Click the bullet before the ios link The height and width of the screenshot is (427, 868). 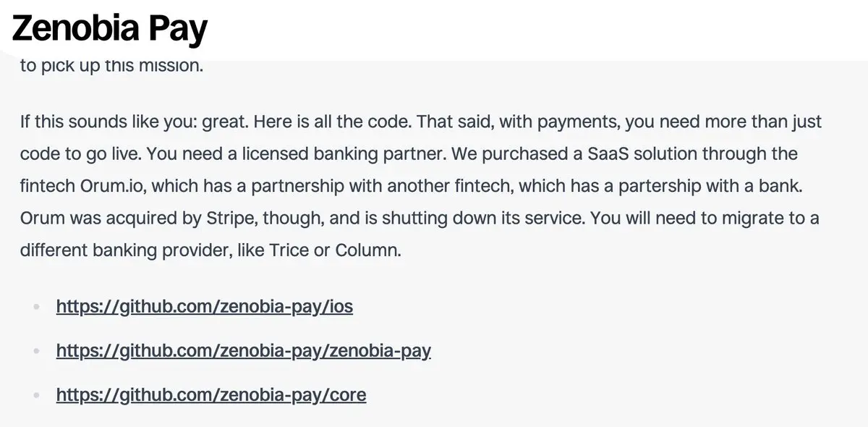tap(37, 307)
